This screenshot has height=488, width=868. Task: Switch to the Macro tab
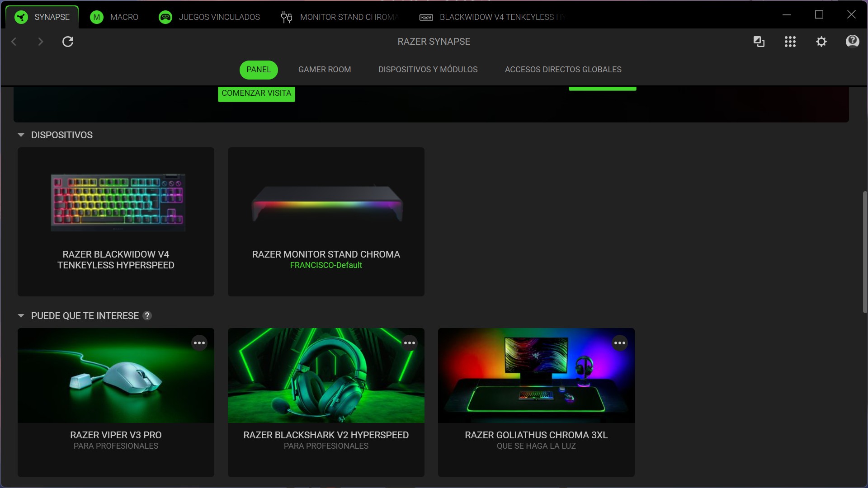[114, 17]
